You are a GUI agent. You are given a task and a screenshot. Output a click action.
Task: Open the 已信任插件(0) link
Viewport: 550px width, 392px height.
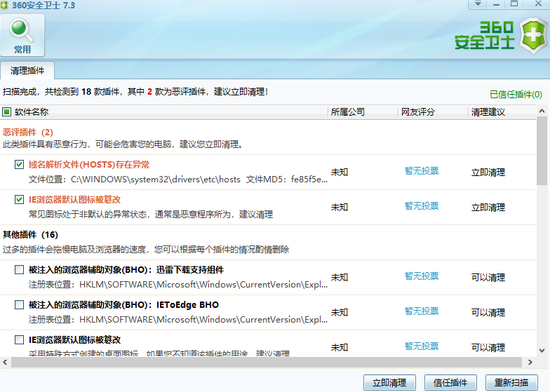coord(516,94)
